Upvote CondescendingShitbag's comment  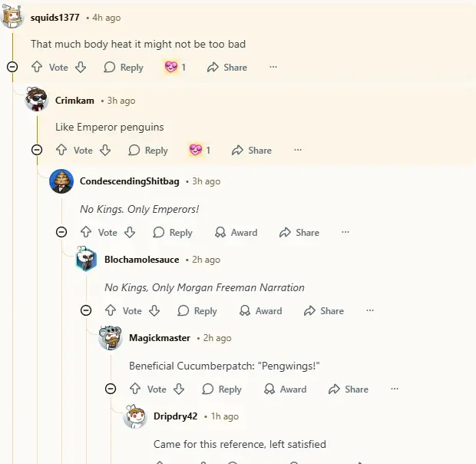pyautogui.click(x=86, y=233)
